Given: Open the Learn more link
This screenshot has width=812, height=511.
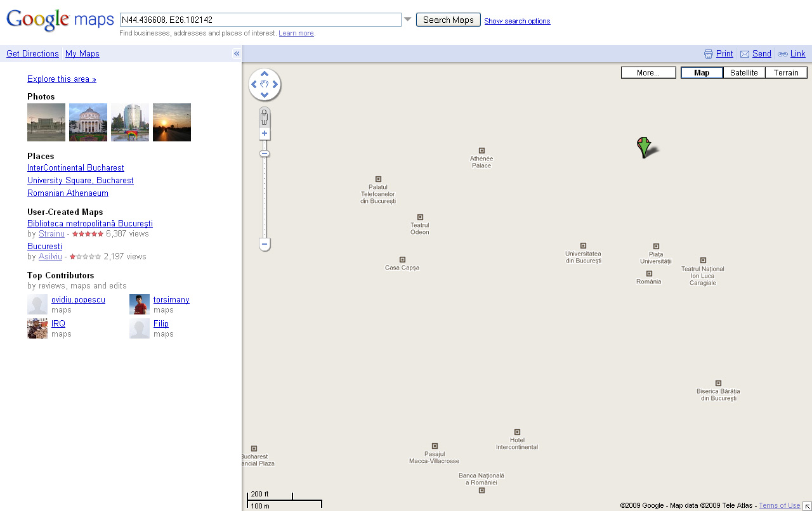Looking at the screenshot, I should coord(296,33).
